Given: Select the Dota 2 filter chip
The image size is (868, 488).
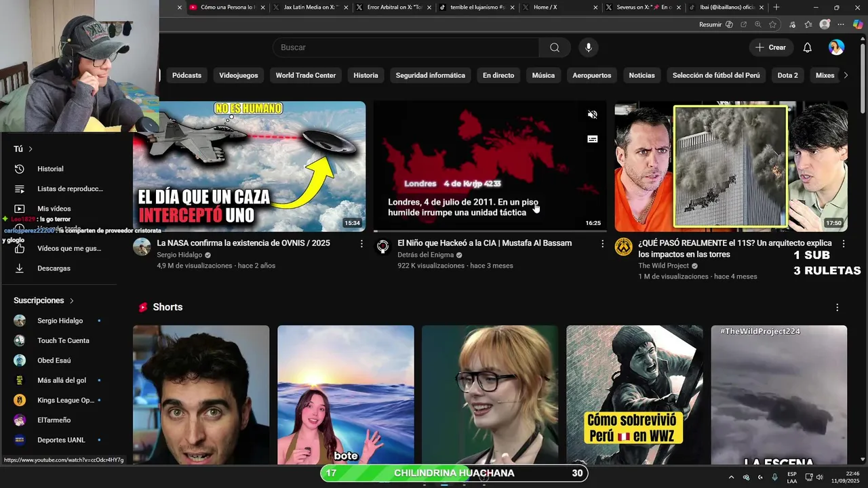Looking at the screenshot, I should 787,75.
